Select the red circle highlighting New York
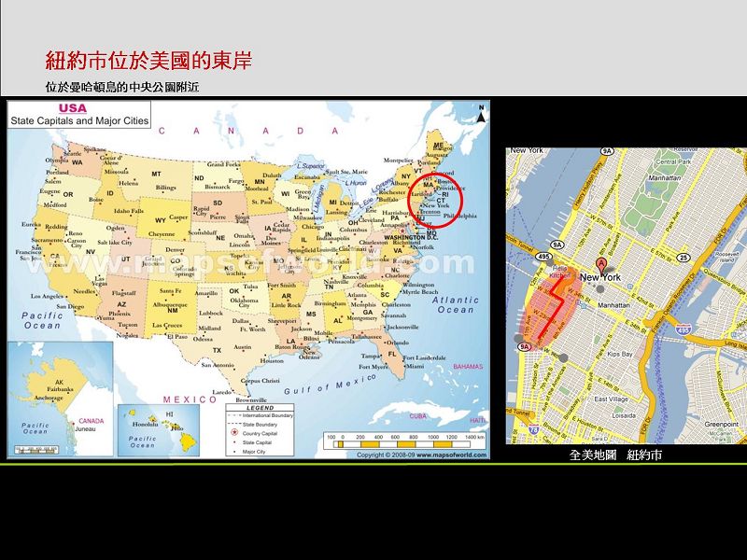This screenshot has height=560, width=747. click(437, 199)
